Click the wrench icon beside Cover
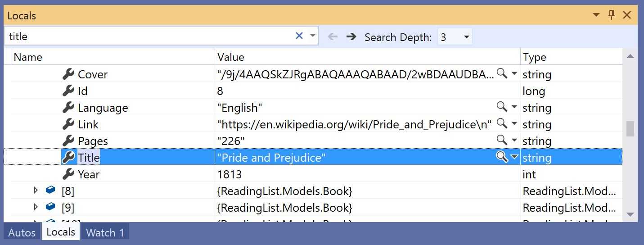This screenshot has height=245, width=644. [68, 74]
